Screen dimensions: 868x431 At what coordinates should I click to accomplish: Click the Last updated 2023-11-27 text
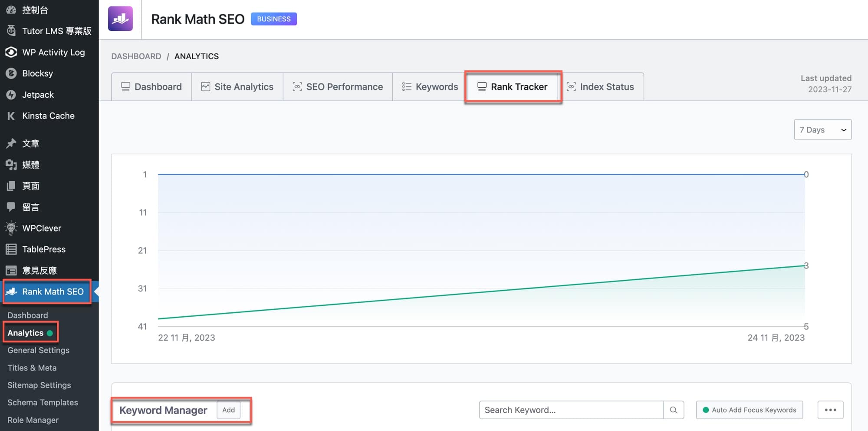[826, 83]
